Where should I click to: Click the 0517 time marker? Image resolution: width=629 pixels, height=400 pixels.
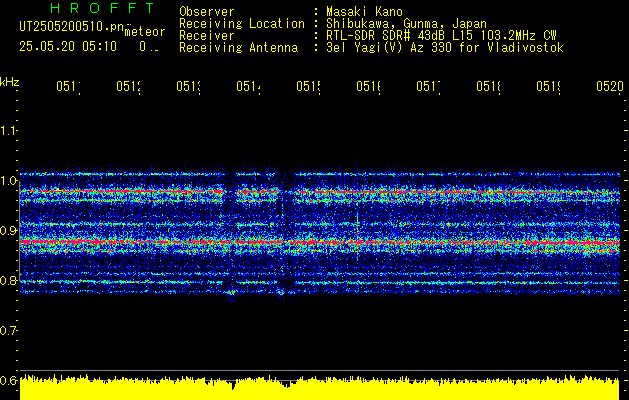[428, 86]
